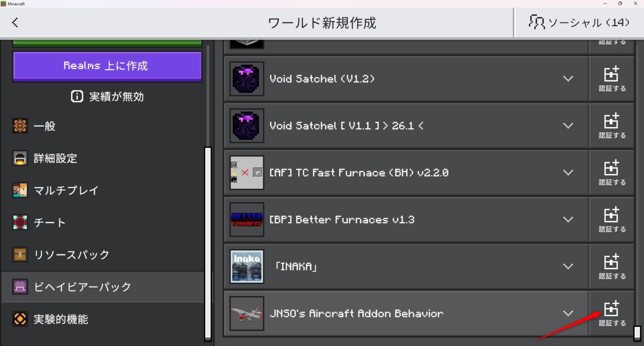Expand Void Satchel (V1.2) details
This screenshot has height=346, width=644.
(x=568, y=79)
